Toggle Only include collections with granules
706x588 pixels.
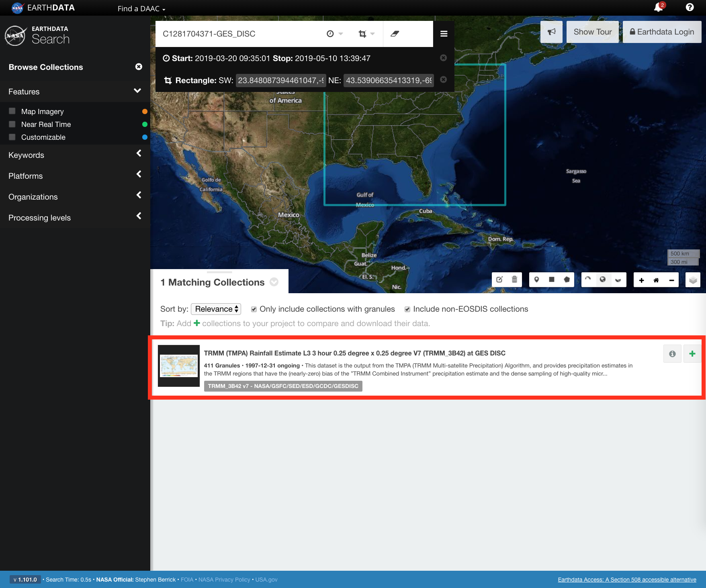click(x=254, y=309)
